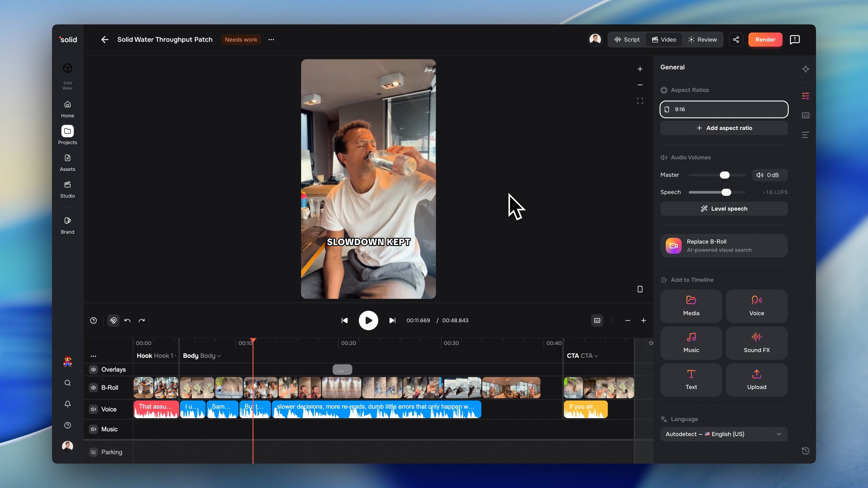Switch to the Review tab

pyautogui.click(x=702, y=39)
